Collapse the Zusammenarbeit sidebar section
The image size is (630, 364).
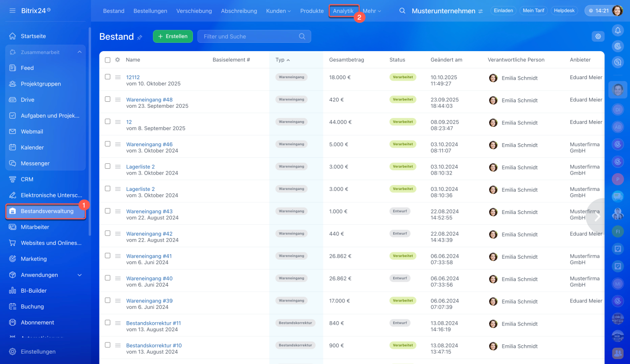[79, 52]
